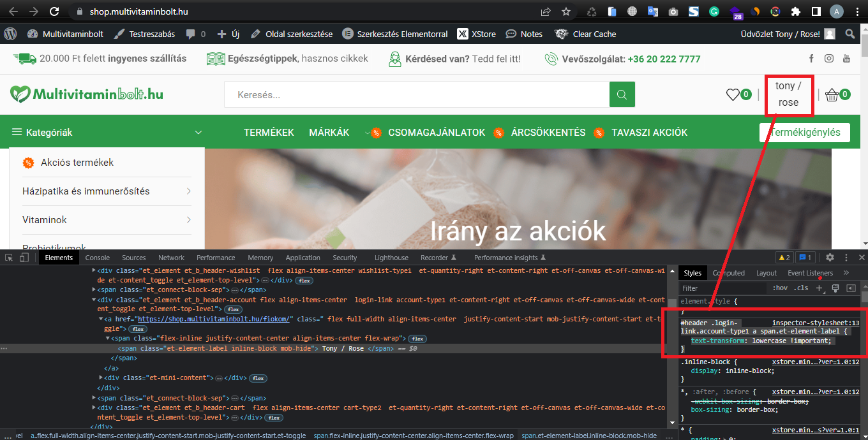
Task: Click the browser Back arrow
Action: pos(14,11)
